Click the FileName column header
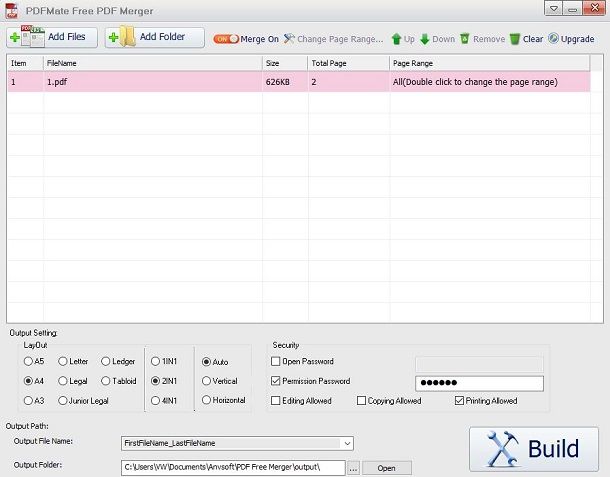610x477 pixels. (x=153, y=63)
